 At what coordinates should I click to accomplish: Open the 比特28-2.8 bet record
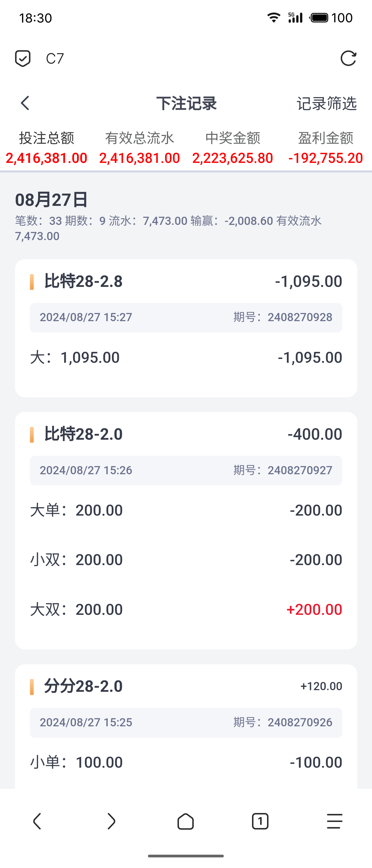click(83, 281)
